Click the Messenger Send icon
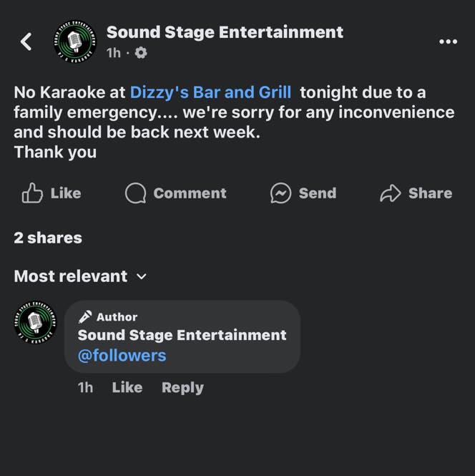 coord(280,193)
